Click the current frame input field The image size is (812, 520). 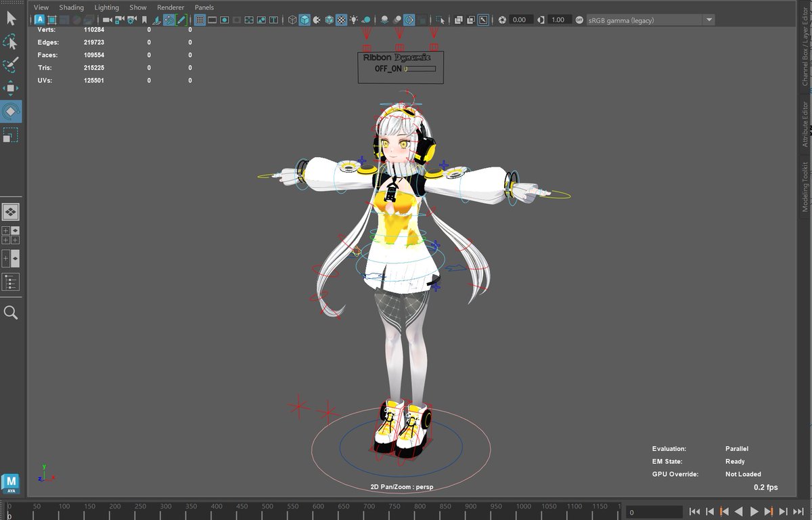654,512
